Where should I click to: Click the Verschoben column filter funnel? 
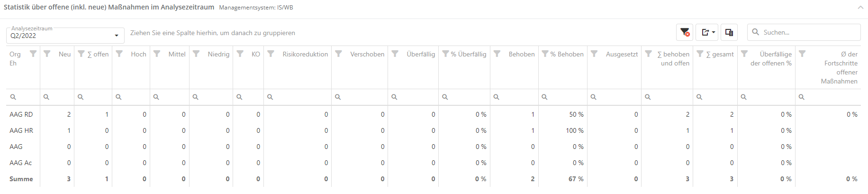coord(338,54)
